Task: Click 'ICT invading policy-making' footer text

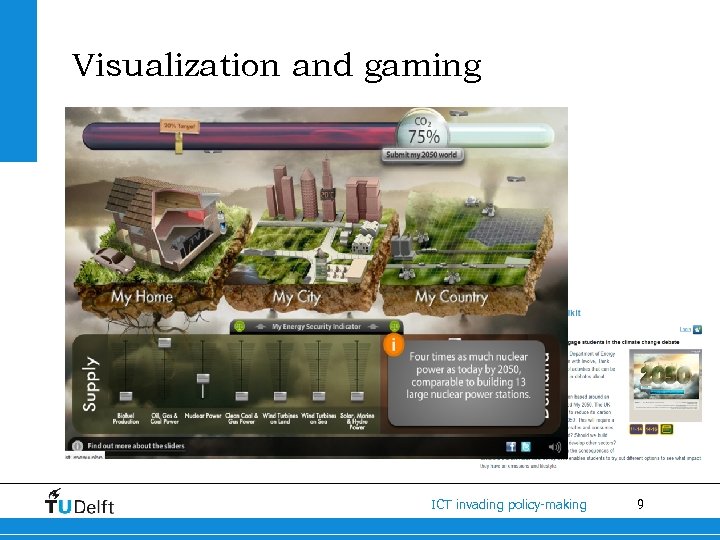Action: [x=509, y=505]
